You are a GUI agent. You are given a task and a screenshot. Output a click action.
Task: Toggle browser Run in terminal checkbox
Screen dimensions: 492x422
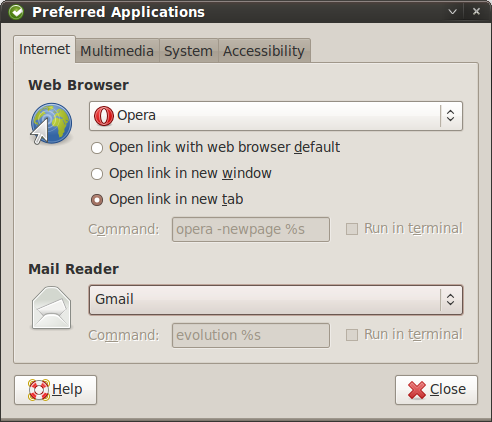click(x=352, y=229)
